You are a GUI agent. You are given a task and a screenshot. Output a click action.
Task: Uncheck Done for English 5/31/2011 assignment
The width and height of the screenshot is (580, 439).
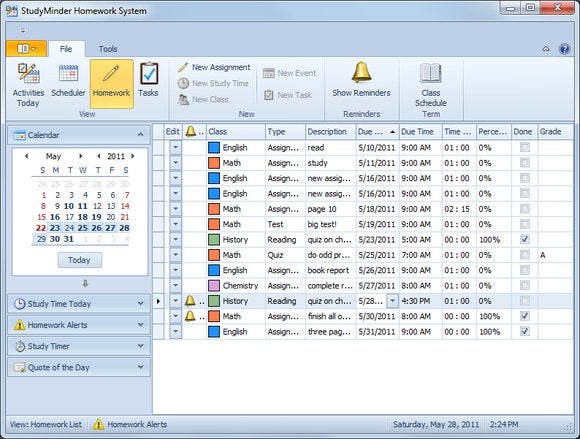coord(525,331)
